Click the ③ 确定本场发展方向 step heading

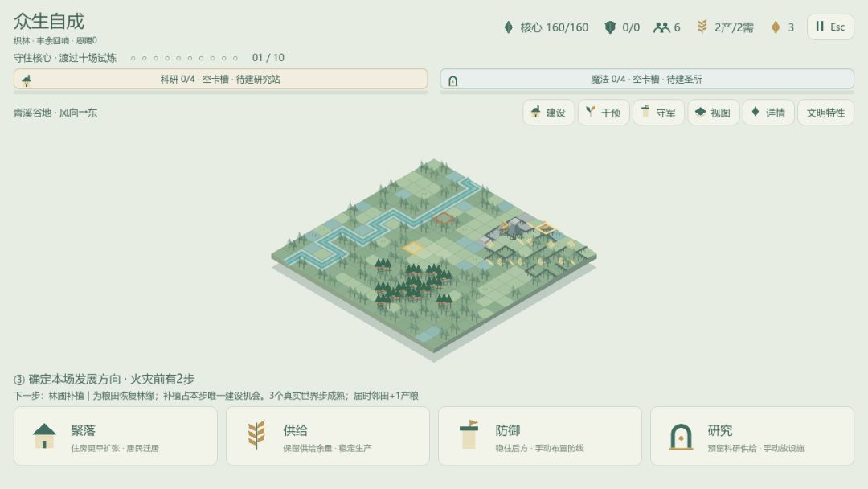point(104,380)
